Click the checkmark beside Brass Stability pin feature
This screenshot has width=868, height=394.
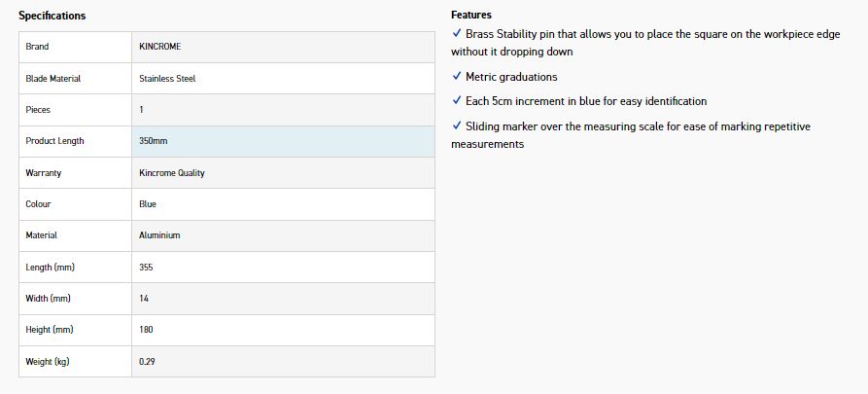(x=457, y=34)
